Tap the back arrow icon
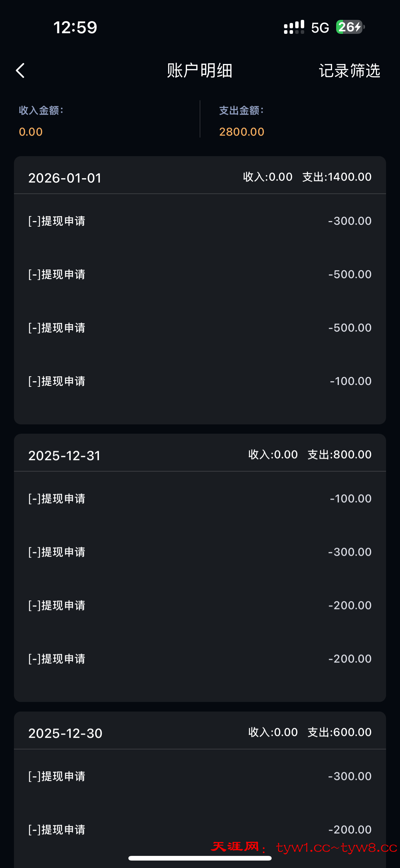Screen dimensions: 400x868 point(20,71)
